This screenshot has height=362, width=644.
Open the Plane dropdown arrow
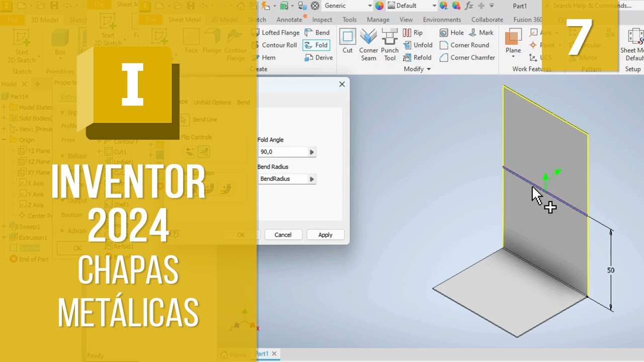513,57
